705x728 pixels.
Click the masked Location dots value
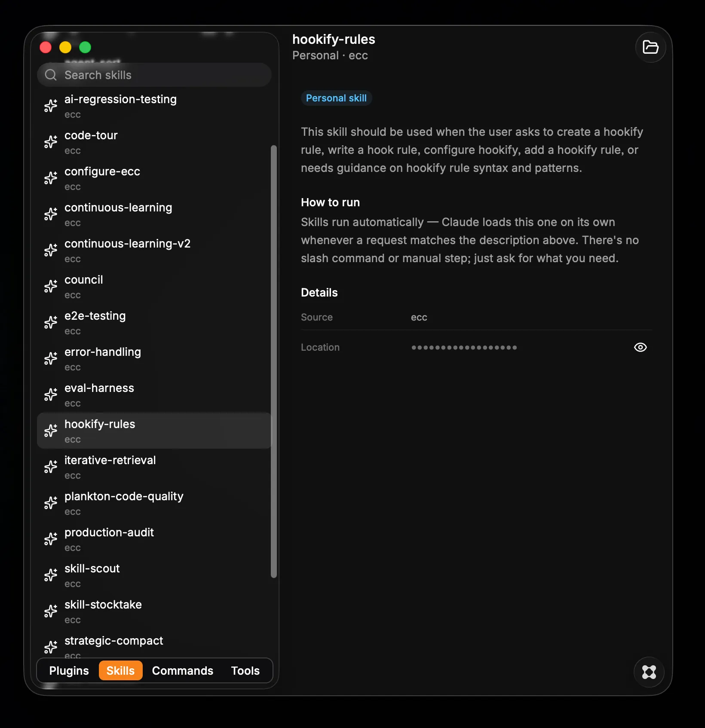click(464, 347)
